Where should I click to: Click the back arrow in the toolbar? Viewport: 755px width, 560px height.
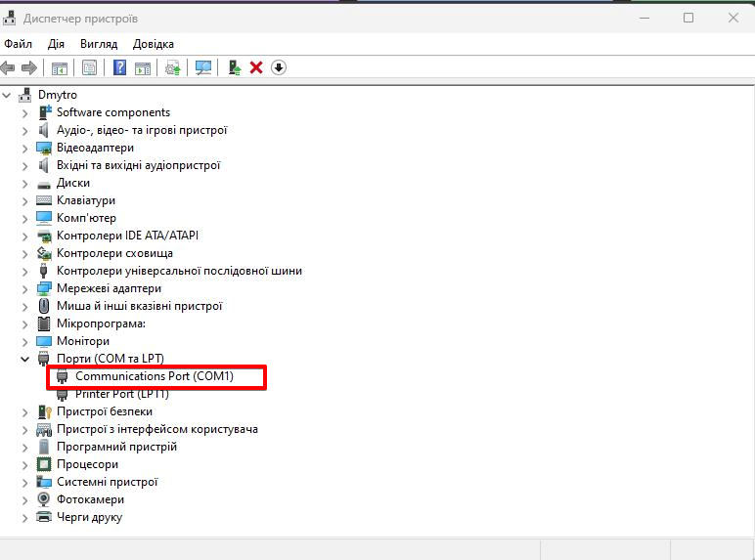9,67
